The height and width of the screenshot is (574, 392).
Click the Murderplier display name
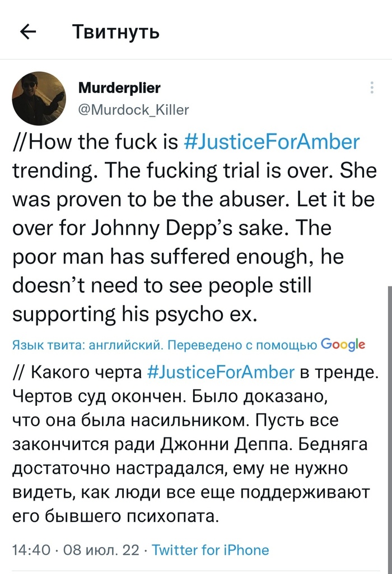pos(119,88)
